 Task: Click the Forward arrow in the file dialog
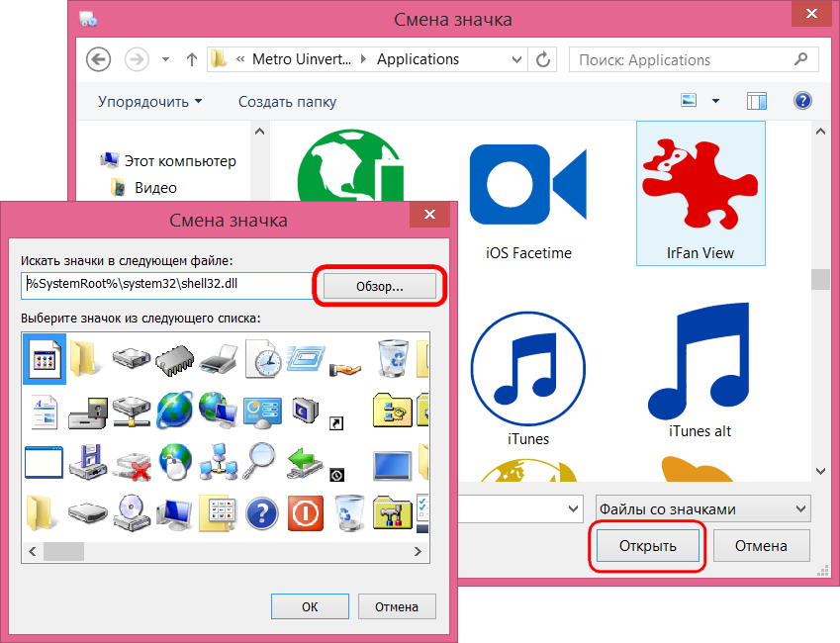(x=138, y=59)
